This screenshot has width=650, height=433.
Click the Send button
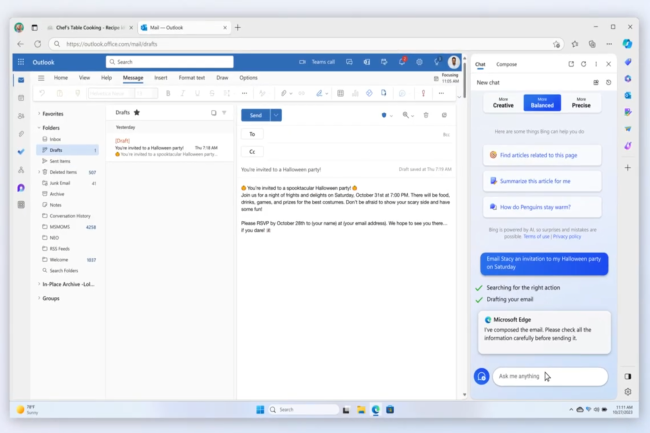[256, 115]
